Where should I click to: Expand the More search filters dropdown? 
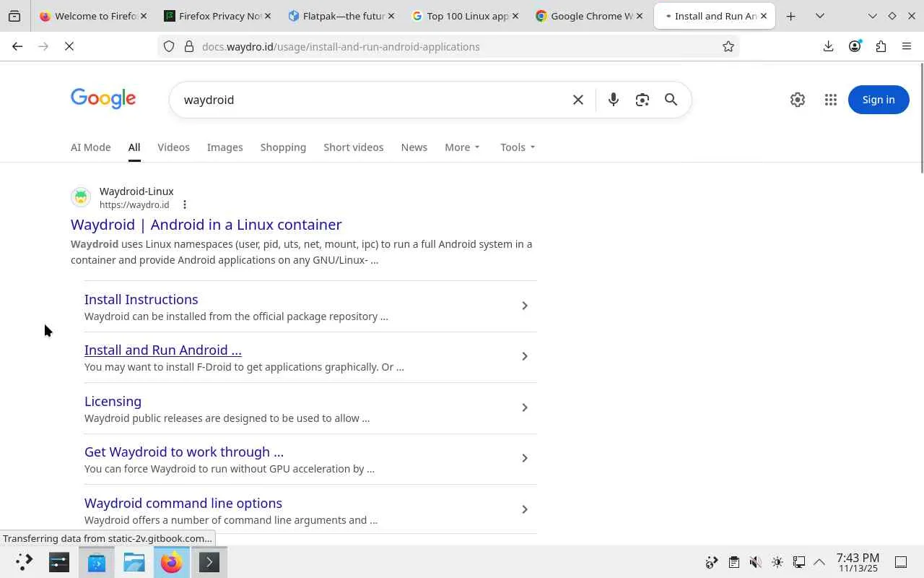(462, 147)
